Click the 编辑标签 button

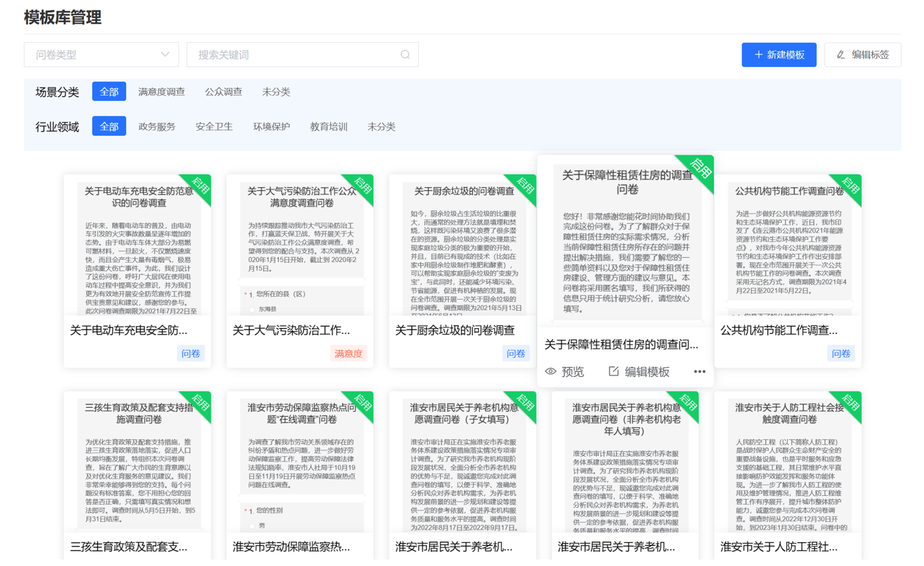[x=863, y=54]
